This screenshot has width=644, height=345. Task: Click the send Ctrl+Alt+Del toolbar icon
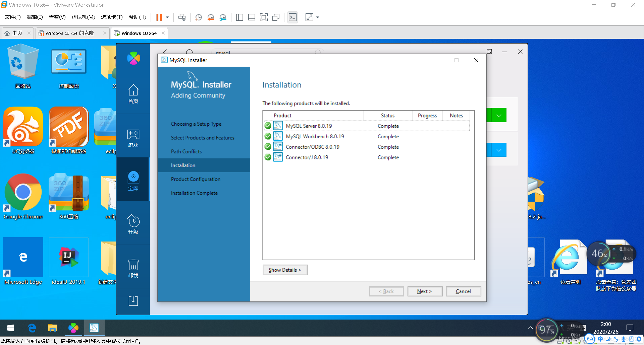click(182, 17)
